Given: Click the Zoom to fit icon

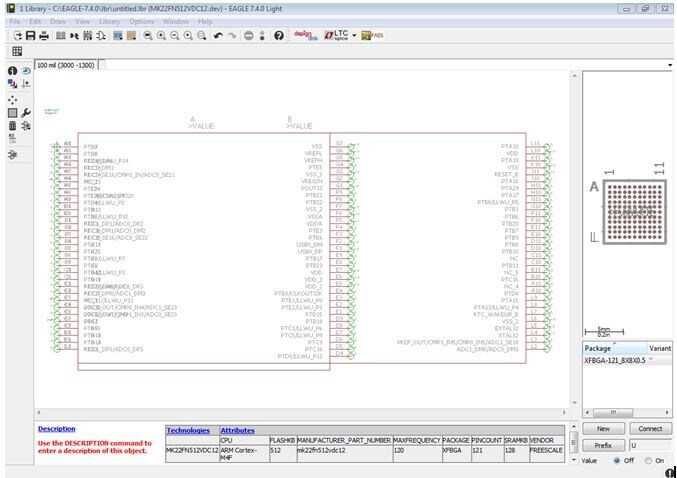Looking at the screenshot, I should [147, 36].
